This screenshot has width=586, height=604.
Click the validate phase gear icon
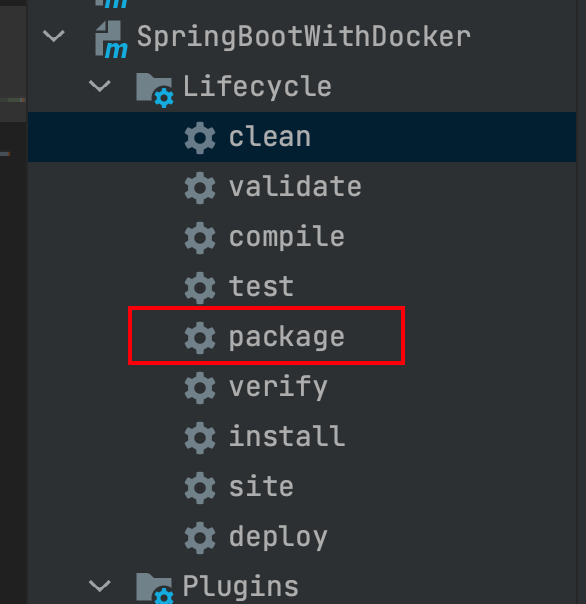(200, 188)
